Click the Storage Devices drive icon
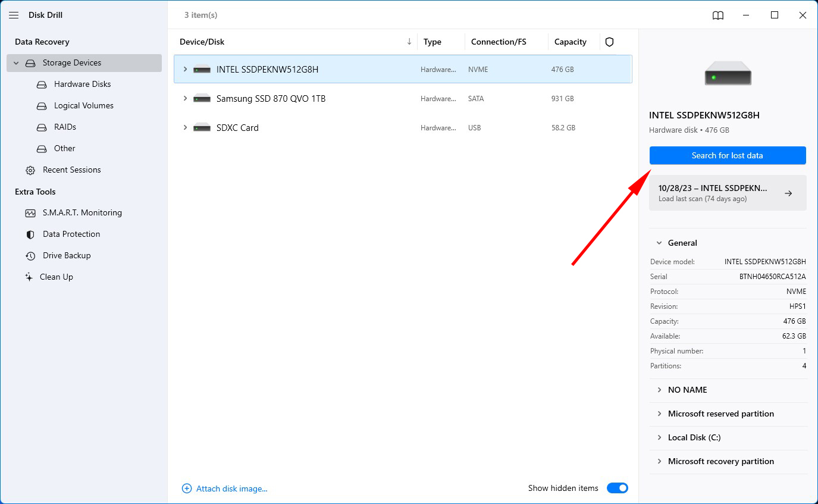The height and width of the screenshot is (504, 818). [30, 63]
